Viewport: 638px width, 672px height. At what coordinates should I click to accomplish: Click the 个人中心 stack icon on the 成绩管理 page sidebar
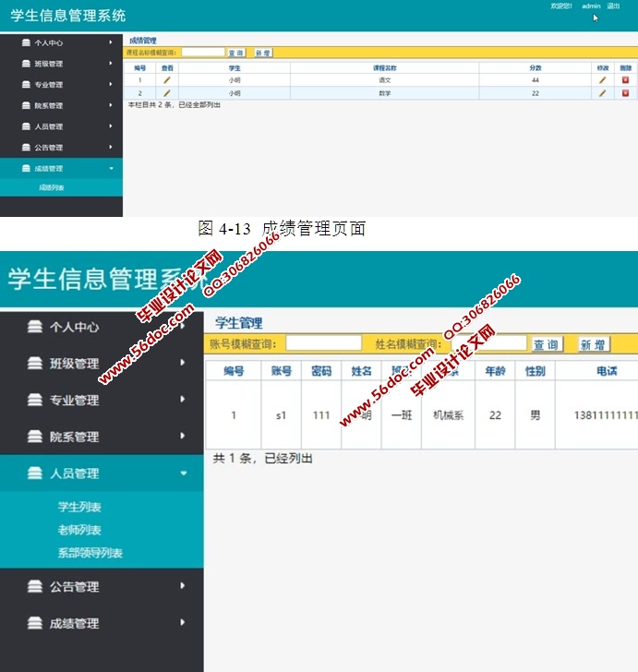point(26,42)
